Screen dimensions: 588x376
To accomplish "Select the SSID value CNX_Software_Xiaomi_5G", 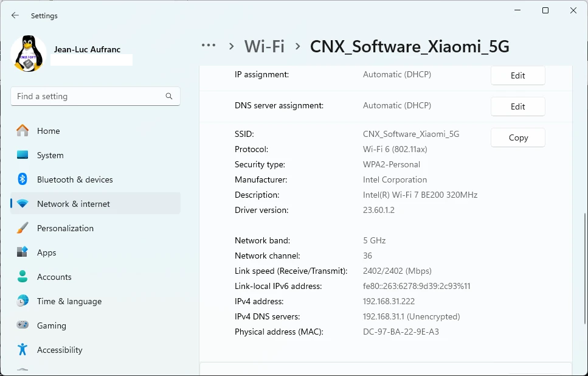I will point(411,134).
